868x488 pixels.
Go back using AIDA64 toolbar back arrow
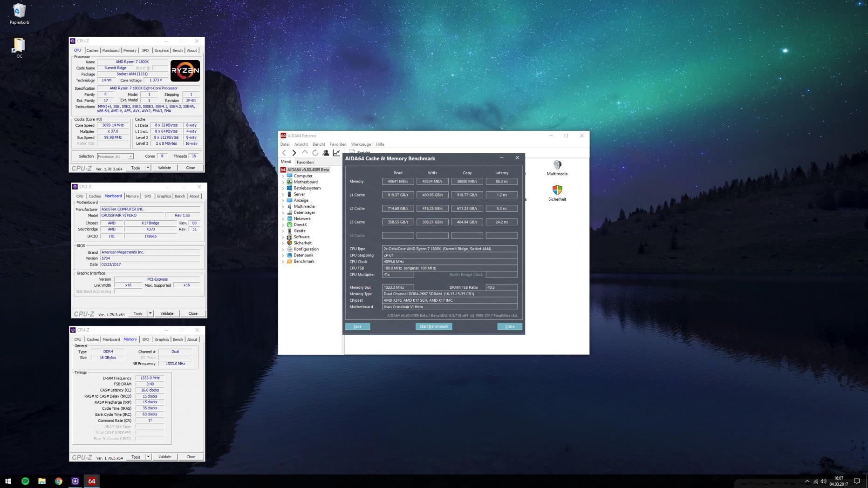[284, 153]
